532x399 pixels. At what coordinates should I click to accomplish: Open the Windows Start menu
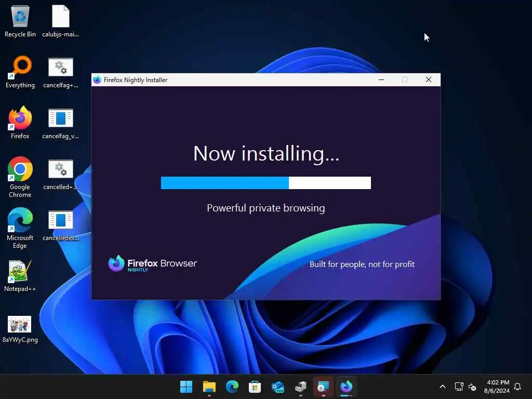pyautogui.click(x=186, y=387)
